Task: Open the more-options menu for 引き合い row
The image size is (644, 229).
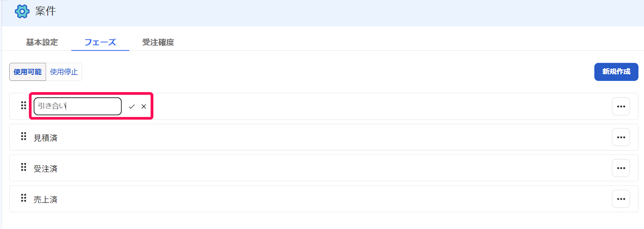Action: click(621, 107)
